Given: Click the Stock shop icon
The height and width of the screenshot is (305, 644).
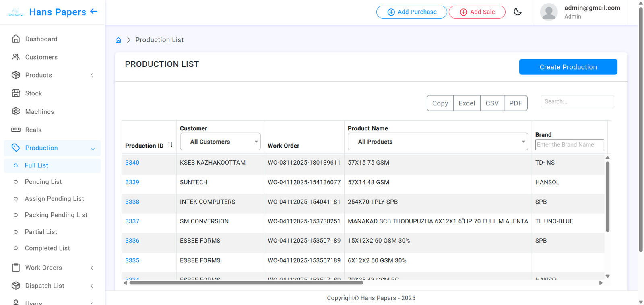Looking at the screenshot, I should coord(16,93).
